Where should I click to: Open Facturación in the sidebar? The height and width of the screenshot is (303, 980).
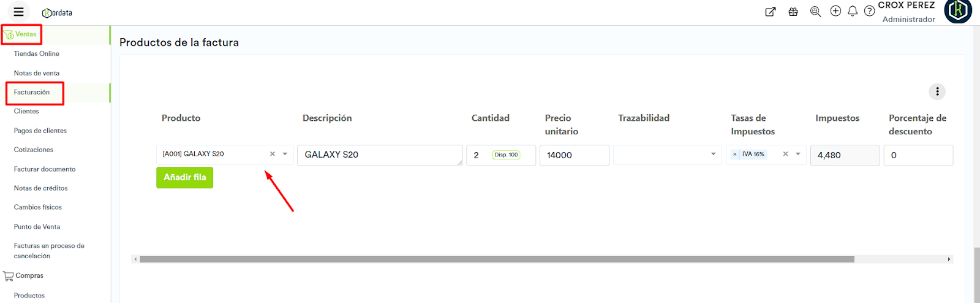click(x=32, y=92)
